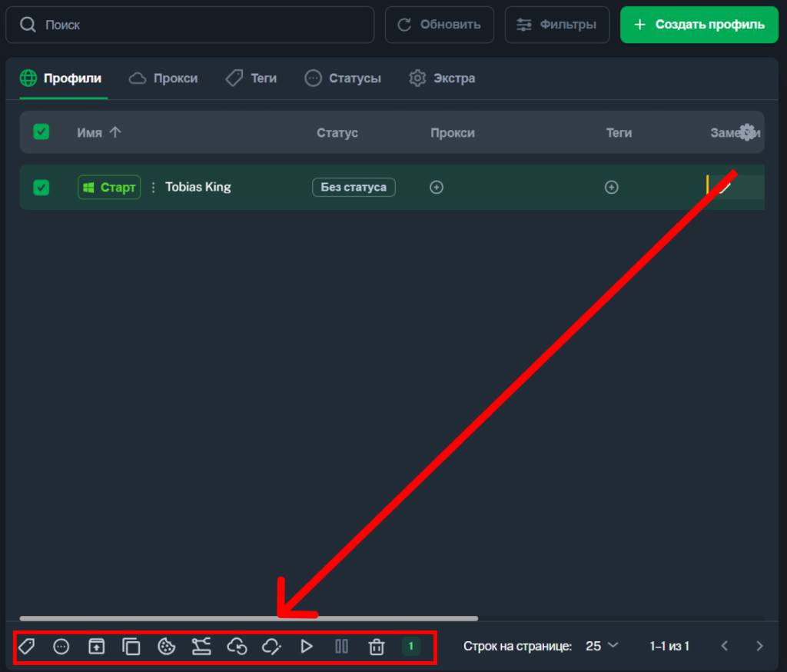Click the export profile icon in bottom toolbar
The width and height of the screenshot is (787, 672).
tap(96, 647)
